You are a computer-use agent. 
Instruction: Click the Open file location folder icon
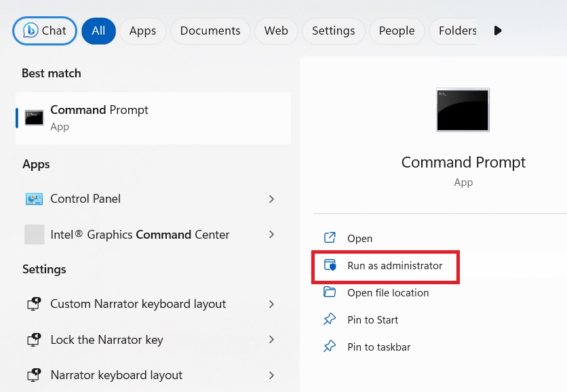point(330,292)
